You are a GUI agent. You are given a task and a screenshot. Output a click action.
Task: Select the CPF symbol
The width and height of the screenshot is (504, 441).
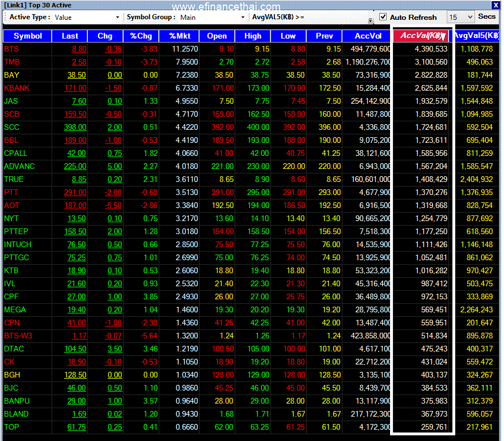tap(11, 296)
